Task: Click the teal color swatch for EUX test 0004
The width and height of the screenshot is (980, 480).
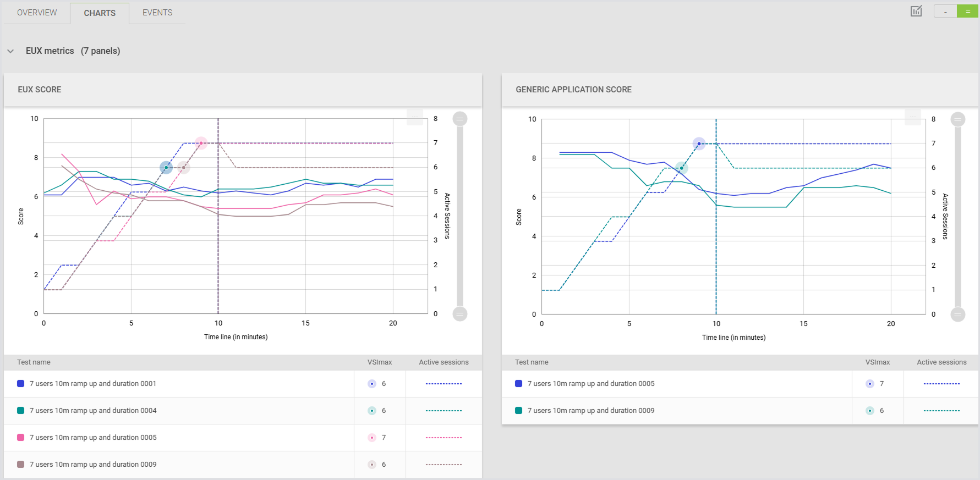Action: click(21, 411)
